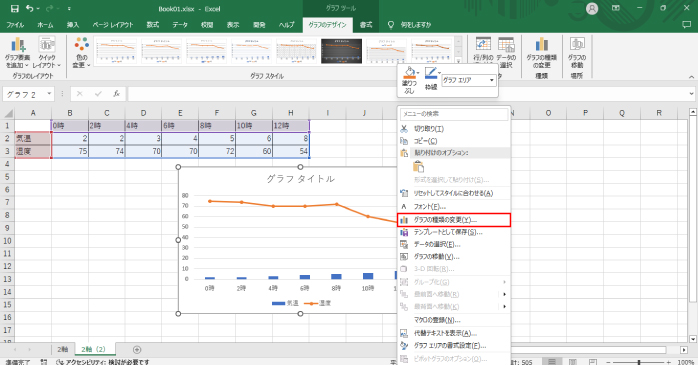Image resolution: width=698 pixels, height=365 pixels.
Task: Click the new sheet plus button
Action: (137, 350)
